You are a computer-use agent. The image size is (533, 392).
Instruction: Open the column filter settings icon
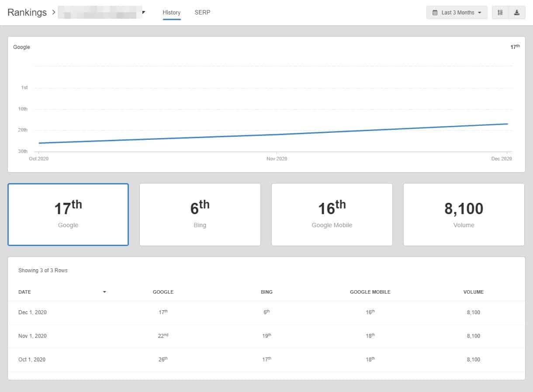(x=500, y=13)
